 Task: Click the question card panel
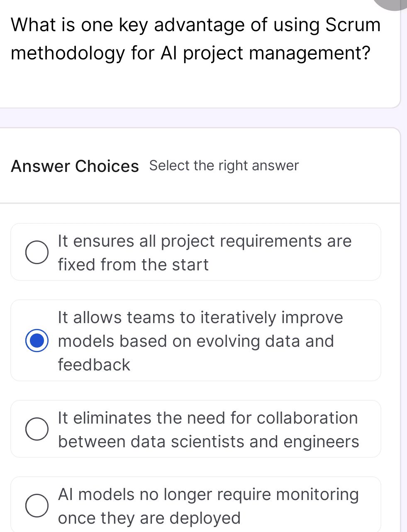coord(199,54)
